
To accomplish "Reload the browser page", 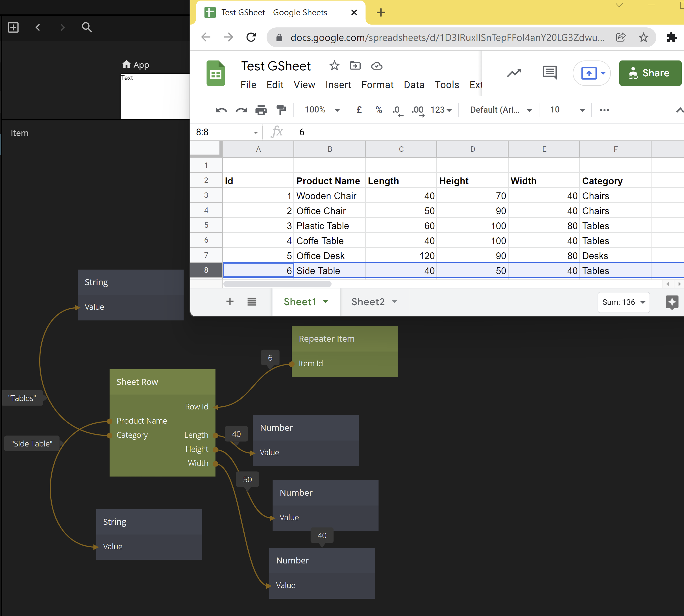I will 251,37.
